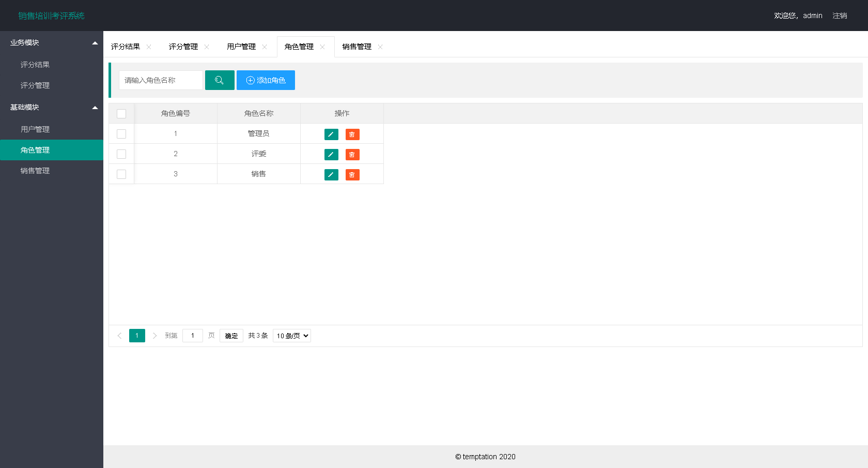Switch to the 用户管理 tab
The width and height of the screenshot is (868, 468).
tap(241, 47)
